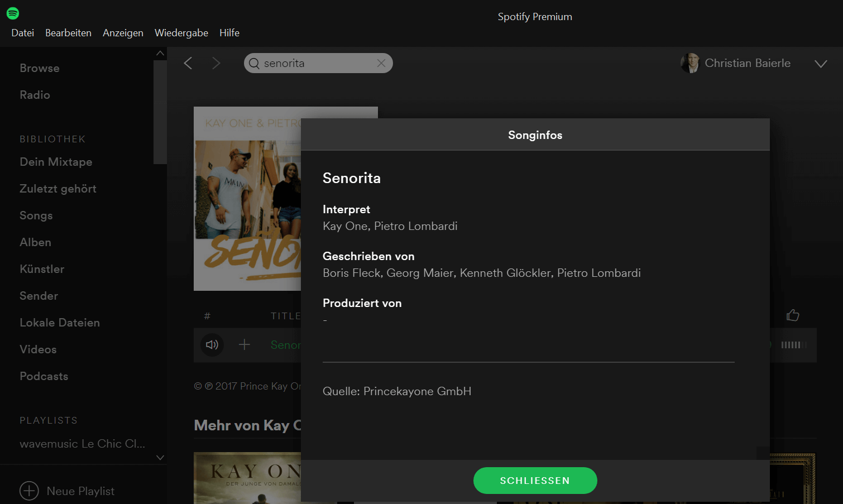Click the Senorita track title in list
843x504 pixels.
pos(285,345)
